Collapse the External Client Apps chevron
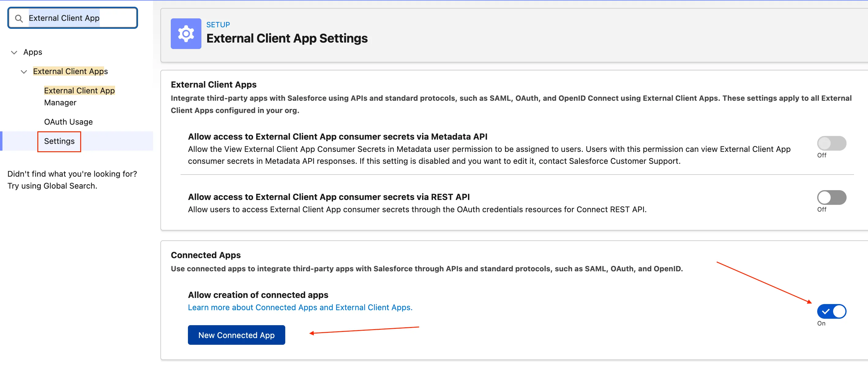This screenshot has width=868, height=376. [24, 72]
